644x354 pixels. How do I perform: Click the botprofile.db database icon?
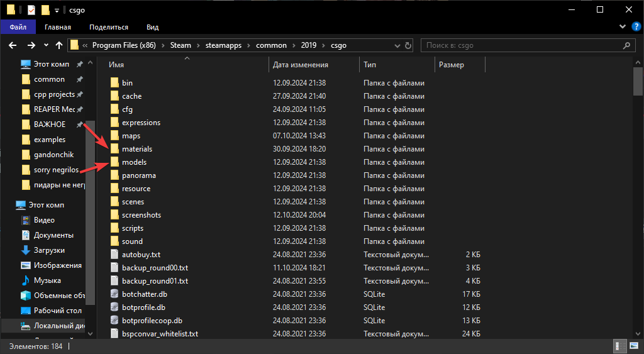[114, 307]
